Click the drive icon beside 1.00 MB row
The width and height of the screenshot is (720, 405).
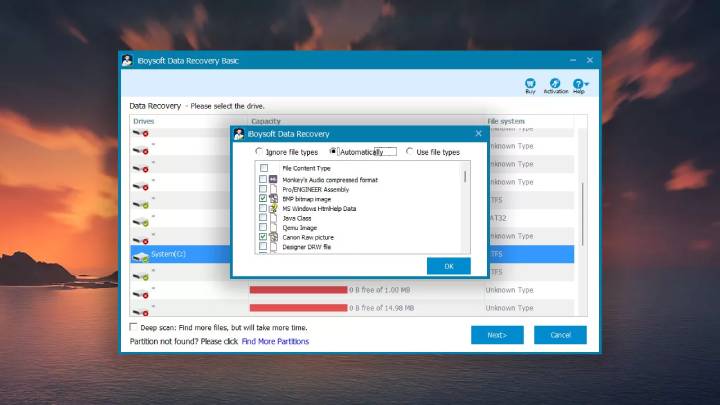point(141,294)
